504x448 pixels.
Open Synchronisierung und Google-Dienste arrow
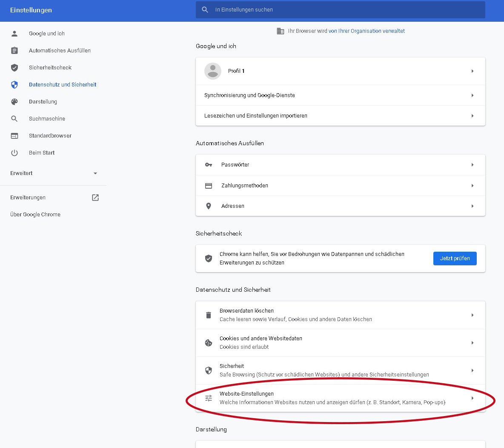[x=472, y=95]
